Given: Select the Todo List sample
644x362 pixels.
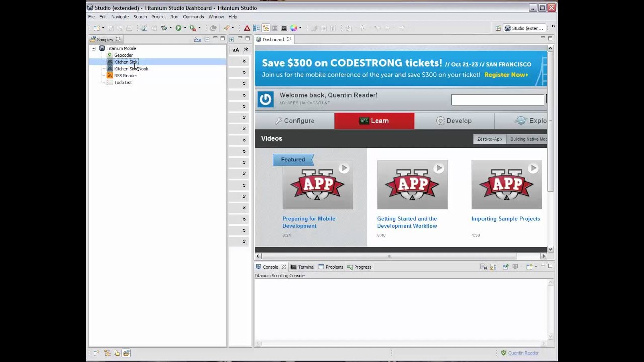Looking at the screenshot, I should (123, 82).
